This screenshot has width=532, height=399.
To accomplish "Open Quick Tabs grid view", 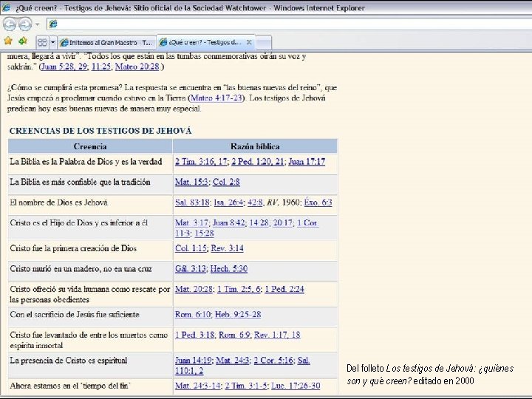I will coord(42,42).
